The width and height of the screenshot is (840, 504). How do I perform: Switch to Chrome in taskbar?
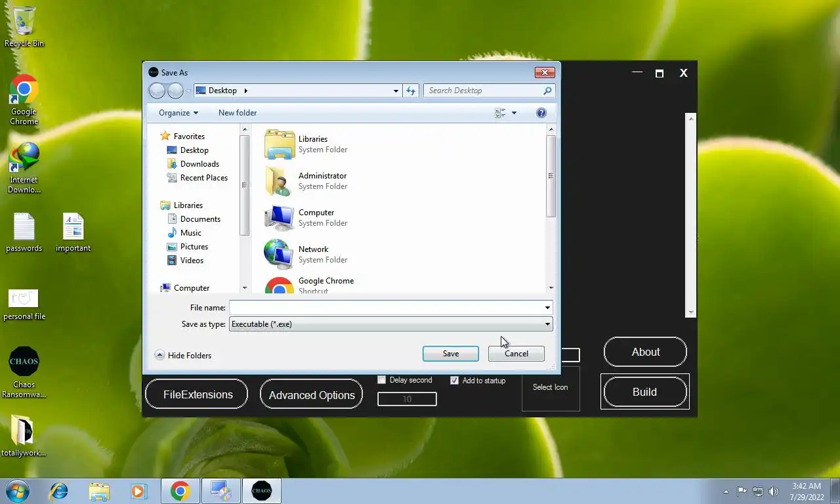[180, 491]
